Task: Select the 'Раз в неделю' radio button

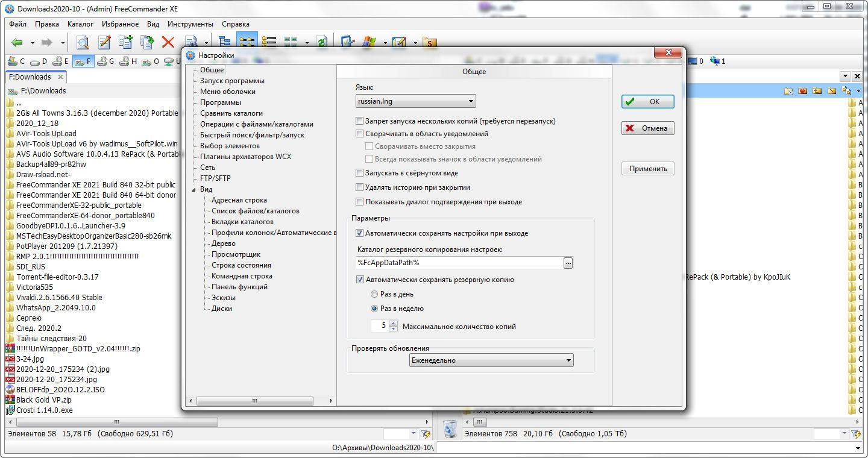Action: click(x=374, y=309)
